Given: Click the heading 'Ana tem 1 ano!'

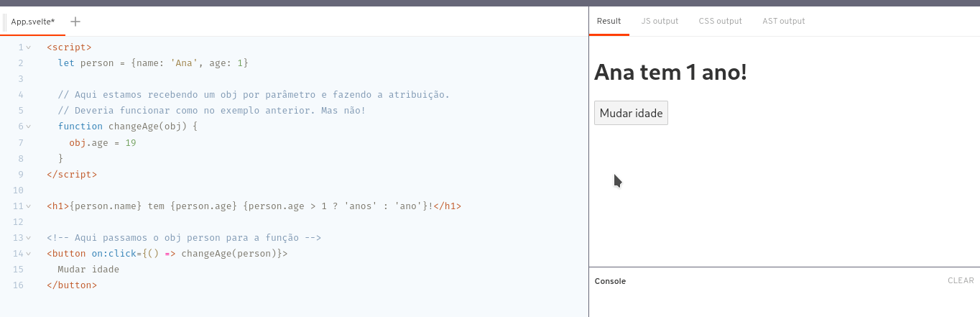Looking at the screenshot, I should point(670,72).
